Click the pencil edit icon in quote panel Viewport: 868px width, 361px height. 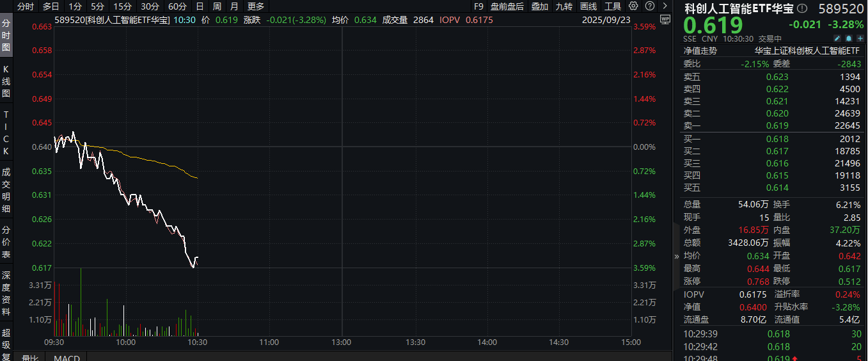pyautogui.click(x=839, y=38)
